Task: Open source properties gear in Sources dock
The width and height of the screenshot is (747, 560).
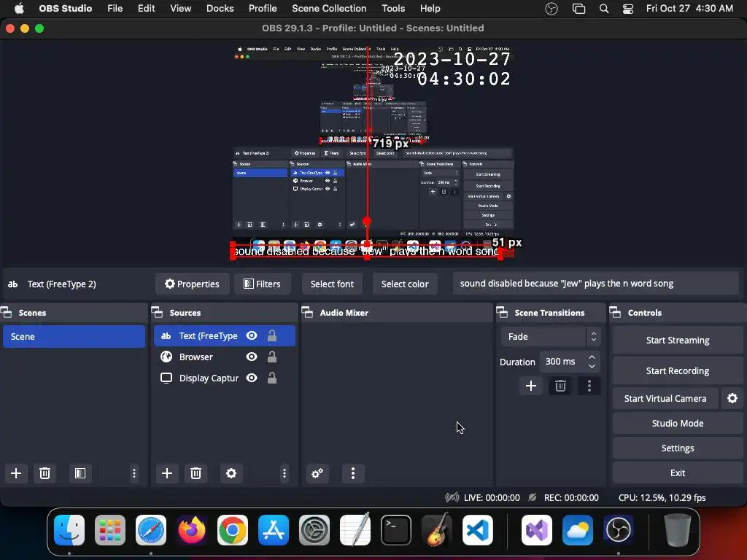Action: pos(231,473)
